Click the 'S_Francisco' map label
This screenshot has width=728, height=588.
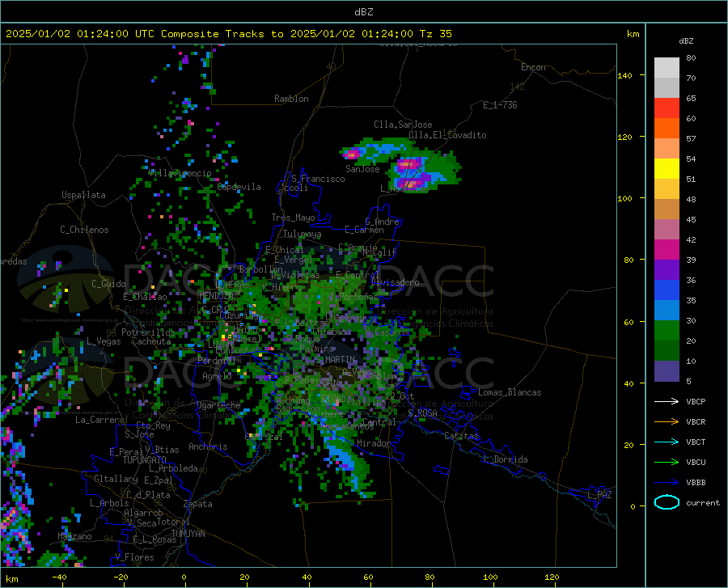pos(318,179)
